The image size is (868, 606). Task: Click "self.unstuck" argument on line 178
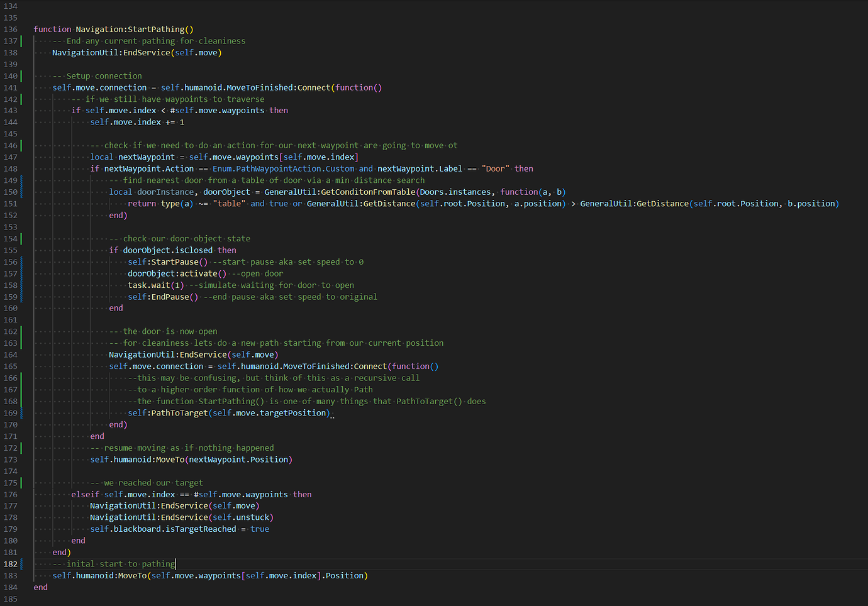pyautogui.click(x=241, y=517)
